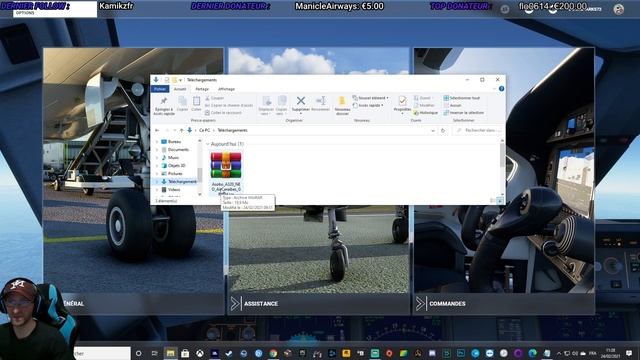Collapse the Aujourd'hui group chevron

point(207,144)
